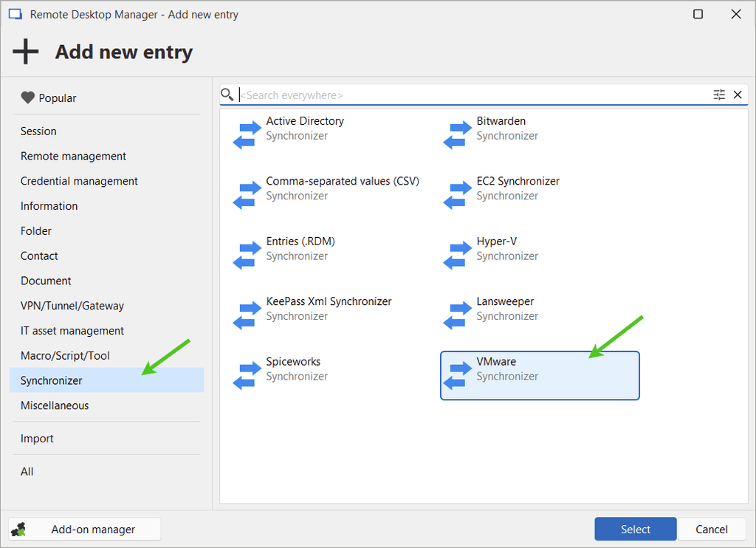The image size is (756, 548).
Task: Choose the Lansweeper synchronizer icon
Action: (x=458, y=315)
